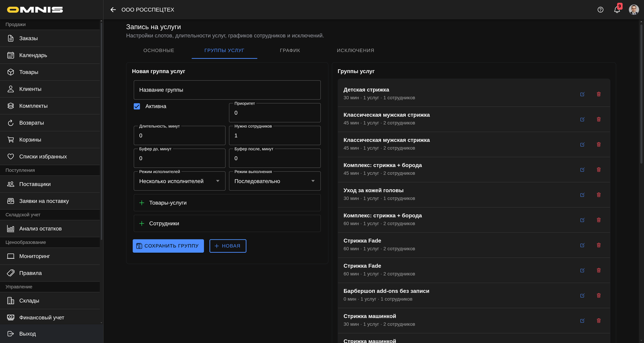
Task: Open Возвраты in the sidebar
Action: (50, 123)
